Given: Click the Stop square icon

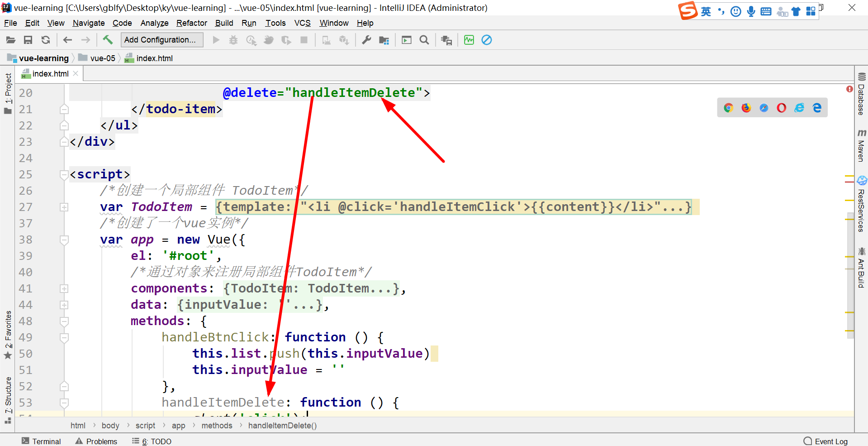Looking at the screenshot, I should point(304,40).
